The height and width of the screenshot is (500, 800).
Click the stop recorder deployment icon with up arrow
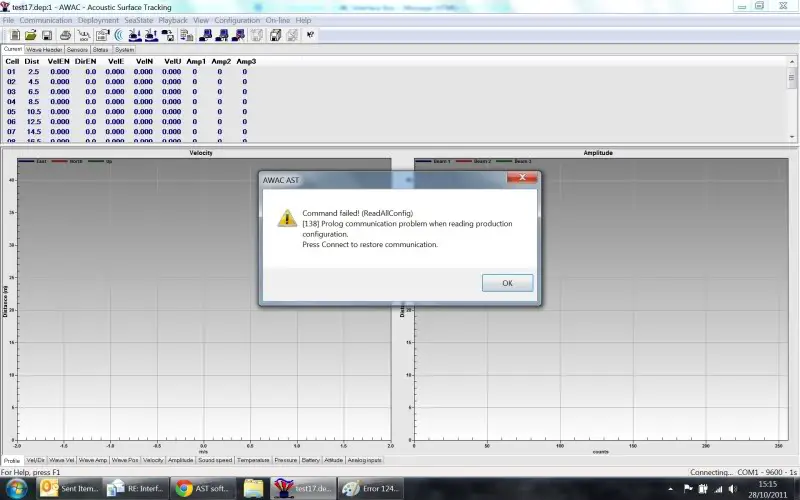(151, 35)
